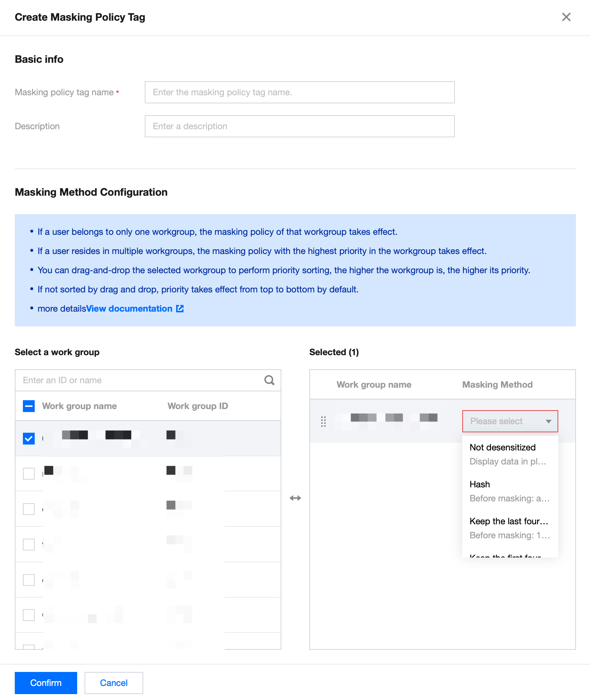Uncheck the first checked work group row
The image size is (590, 700).
(x=29, y=438)
